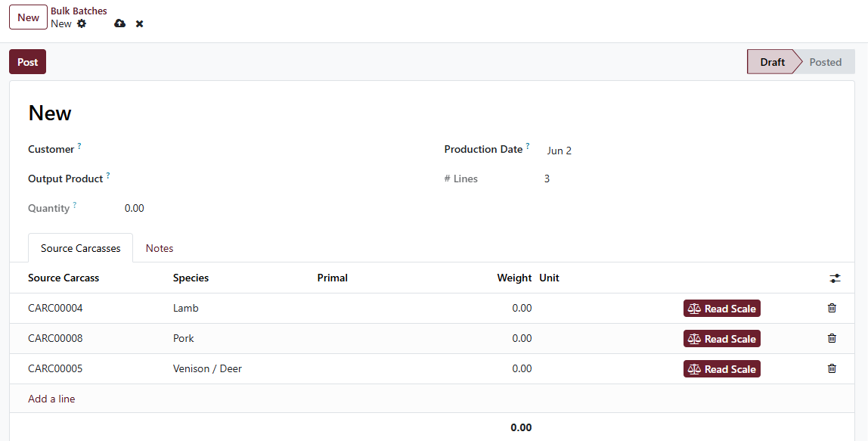This screenshot has height=441, width=868.
Task: Read Scale for Venison / Deer row
Action: point(722,369)
